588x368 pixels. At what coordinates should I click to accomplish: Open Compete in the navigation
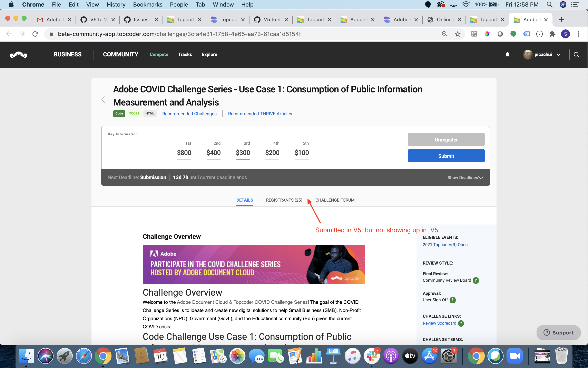click(159, 55)
